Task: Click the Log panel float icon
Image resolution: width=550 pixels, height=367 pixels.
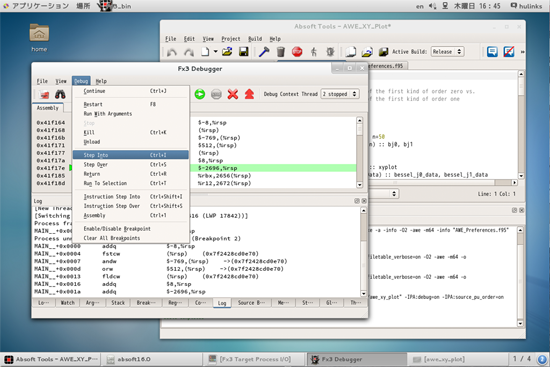Action: 357,201
